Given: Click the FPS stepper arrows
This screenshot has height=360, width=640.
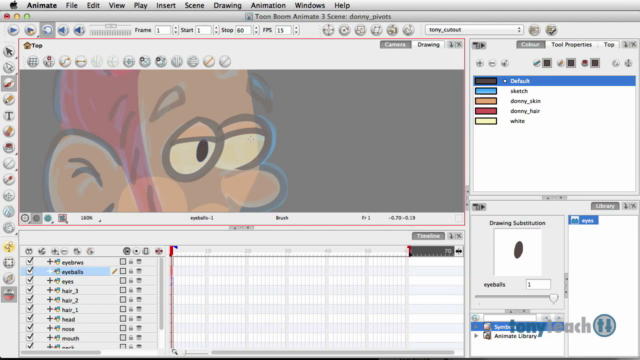Looking at the screenshot, I should tap(296, 30).
